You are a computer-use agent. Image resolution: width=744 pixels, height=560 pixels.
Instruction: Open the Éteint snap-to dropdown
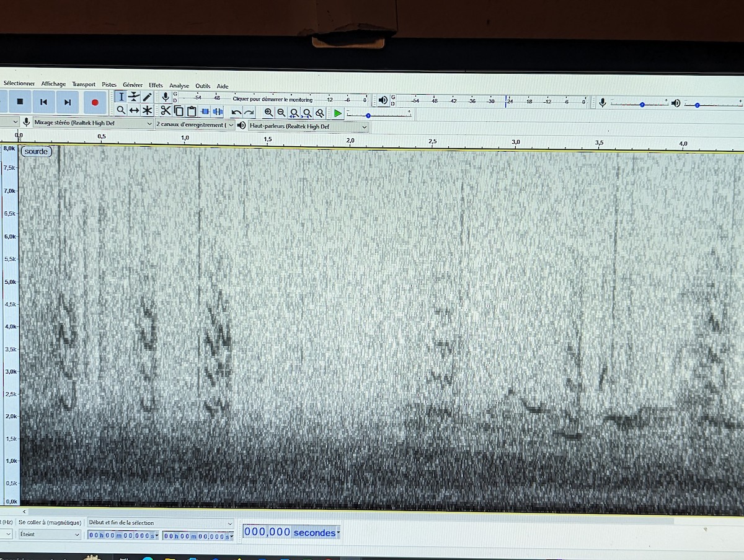(x=49, y=535)
